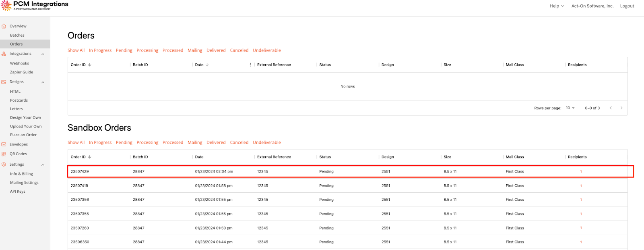Click the Integrations sidebar icon
This screenshot has width=644, height=250.
4,54
